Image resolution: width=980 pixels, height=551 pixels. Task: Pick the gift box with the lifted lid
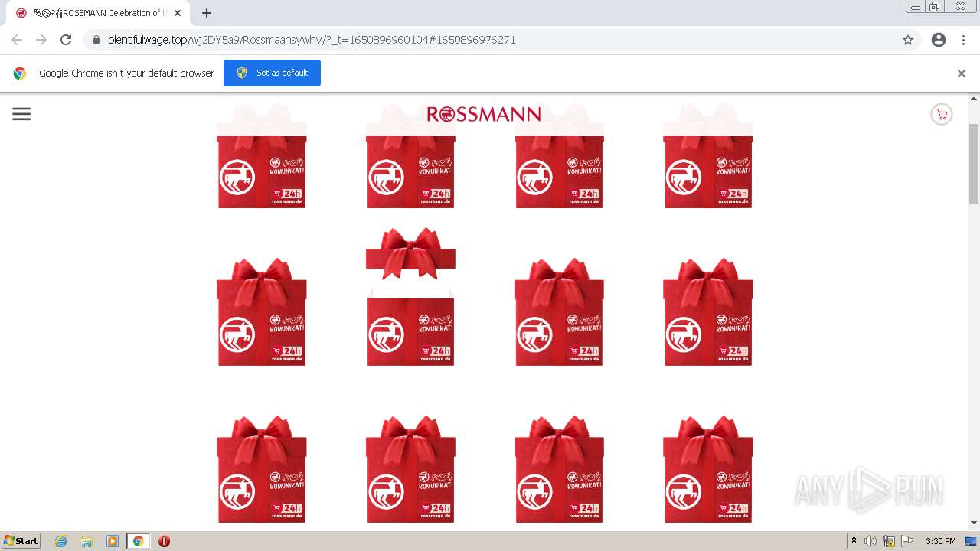410,297
